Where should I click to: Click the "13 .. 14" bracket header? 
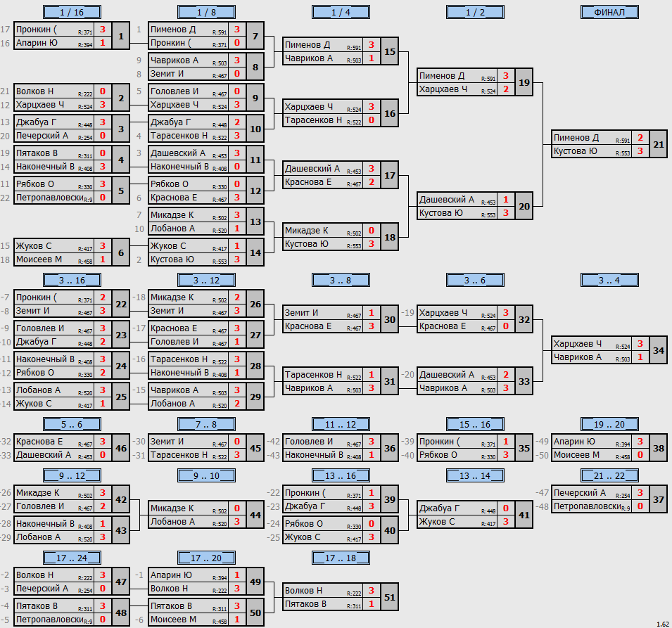coord(475,475)
